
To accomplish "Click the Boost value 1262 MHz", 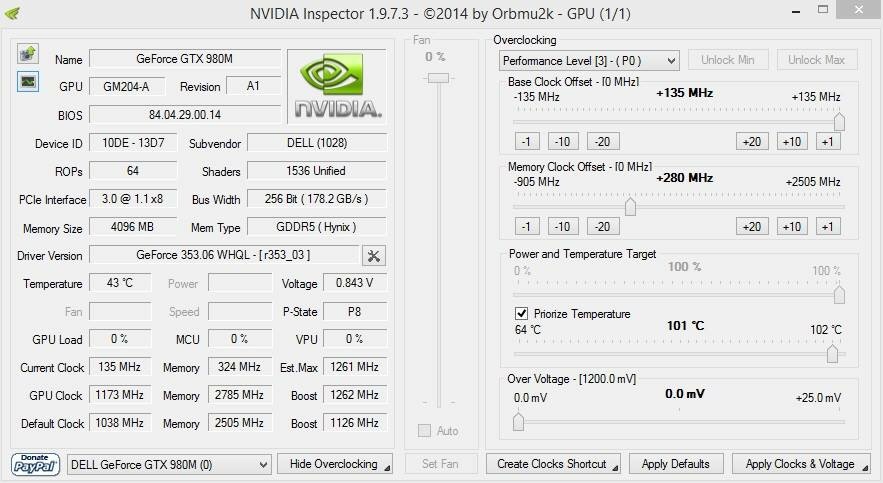I will (355, 395).
